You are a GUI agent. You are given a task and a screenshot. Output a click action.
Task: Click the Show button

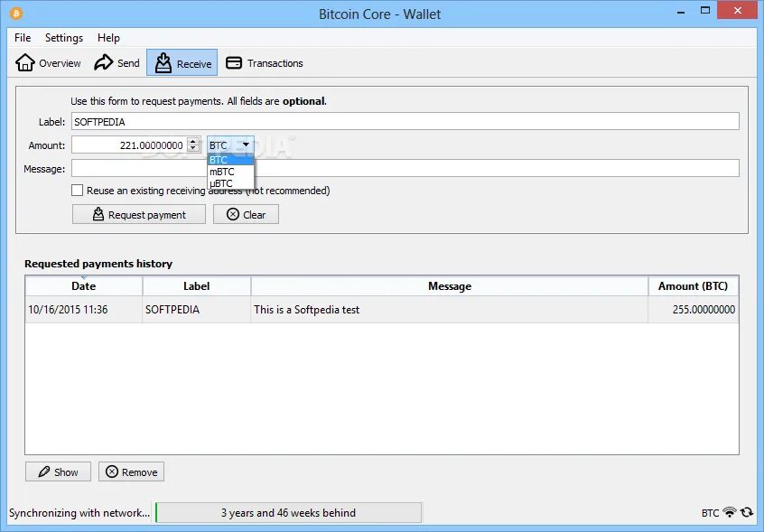58,471
